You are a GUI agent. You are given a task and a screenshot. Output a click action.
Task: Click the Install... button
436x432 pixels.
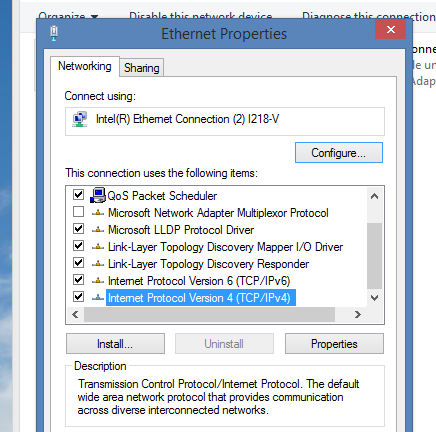click(x=115, y=344)
